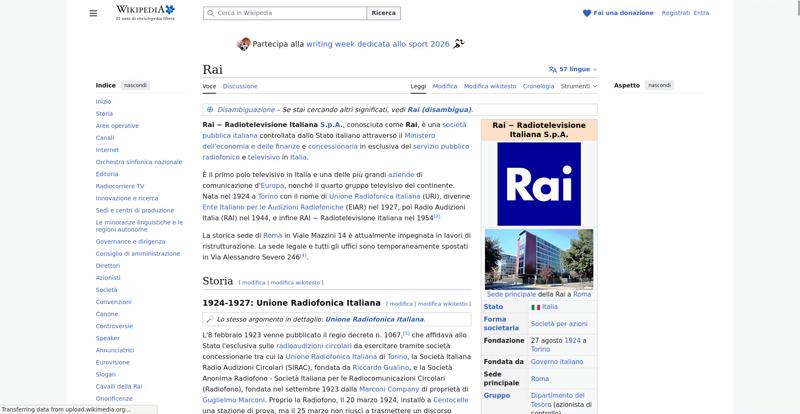Open the Cronologia tab
This screenshot has height=414, width=800.
point(538,86)
